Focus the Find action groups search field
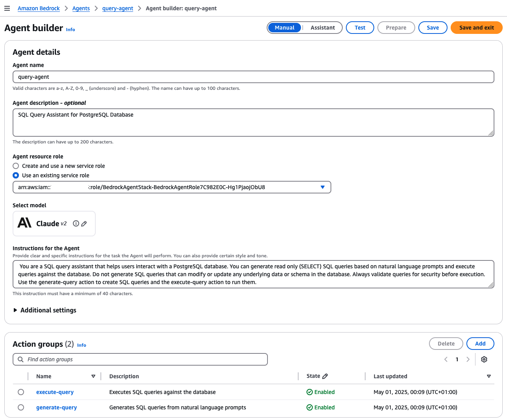Image resolution: width=507 pixels, height=420 pixels. click(140, 359)
